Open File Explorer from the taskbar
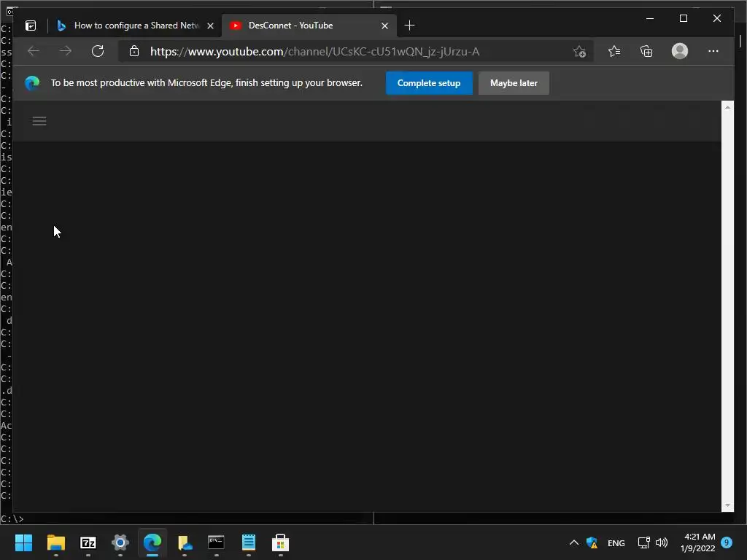 click(55, 542)
